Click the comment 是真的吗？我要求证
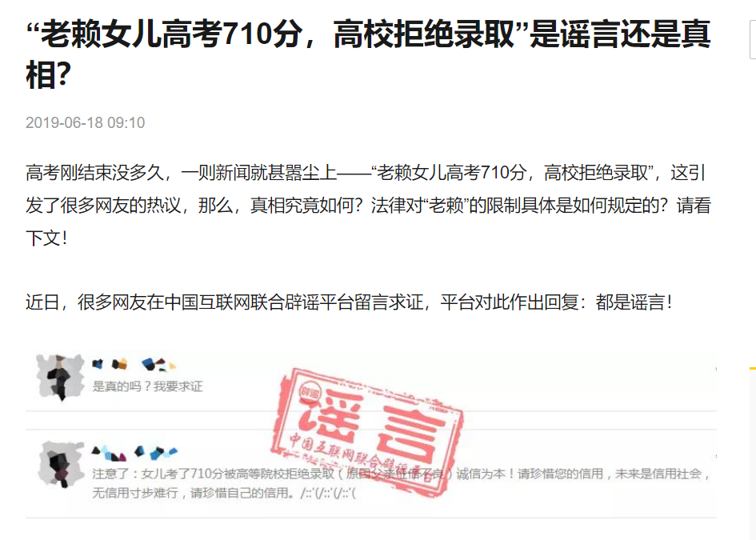This screenshot has height=540, width=756. click(x=147, y=386)
